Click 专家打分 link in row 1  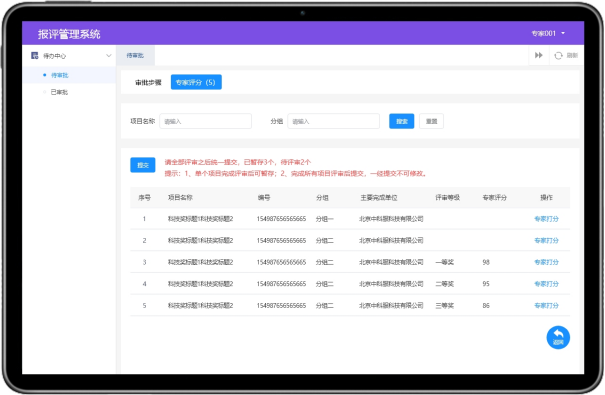coord(546,219)
